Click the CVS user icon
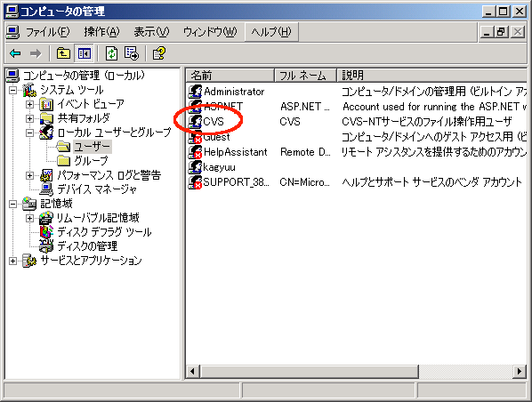Viewport: 532px width, 402px height. (x=195, y=122)
